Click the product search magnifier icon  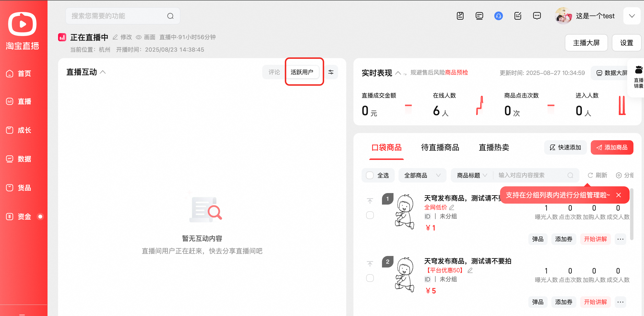(570, 175)
